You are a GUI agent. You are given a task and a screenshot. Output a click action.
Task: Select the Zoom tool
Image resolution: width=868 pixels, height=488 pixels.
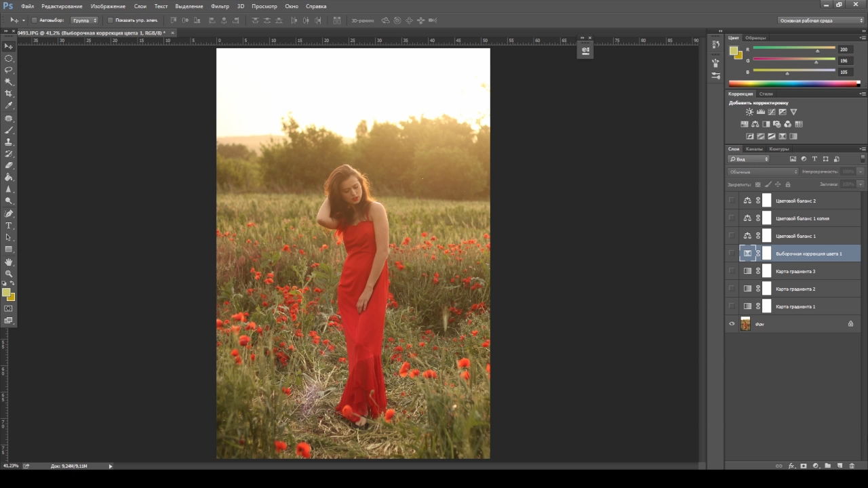pyautogui.click(x=9, y=273)
